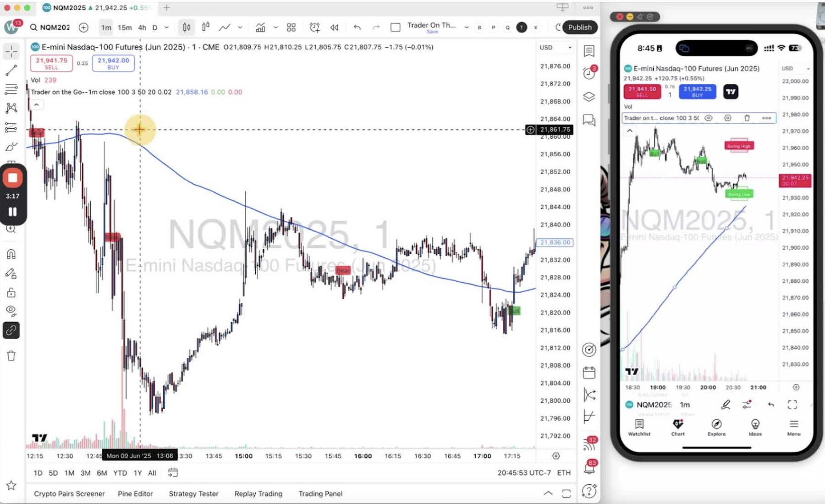This screenshot has height=504, width=825.
Task: Open layout grid selector icon
Action: click(x=291, y=27)
